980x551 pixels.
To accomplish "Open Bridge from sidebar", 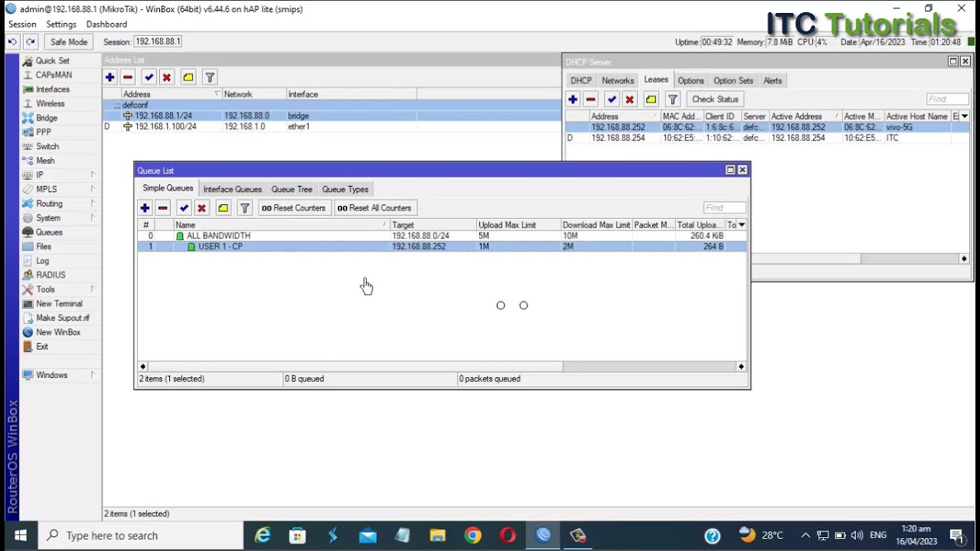I will (46, 118).
